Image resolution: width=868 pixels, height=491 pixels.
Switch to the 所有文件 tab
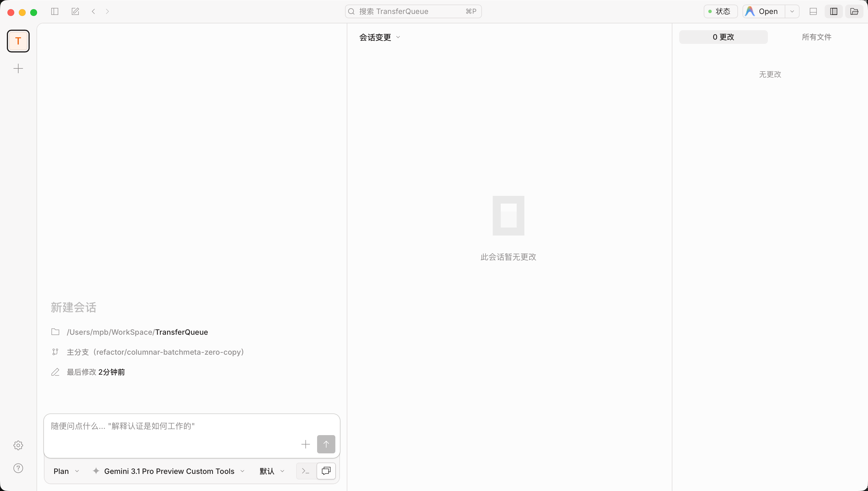click(x=816, y=37)
